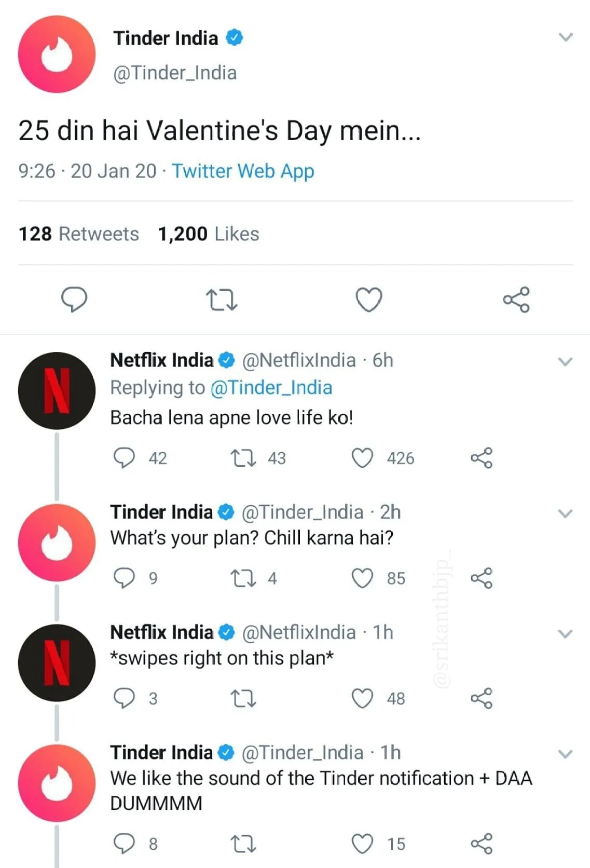Like the main Tinder India tweet
590x868 pixels.
pos(369,300)
